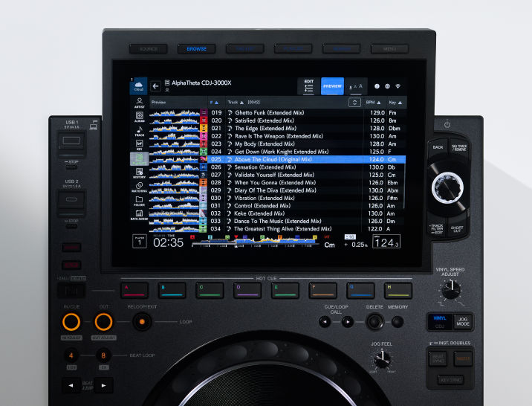Tap the info icon on the screen
The height and width of the screenshot is (406, 532).
tap(377, 86)
